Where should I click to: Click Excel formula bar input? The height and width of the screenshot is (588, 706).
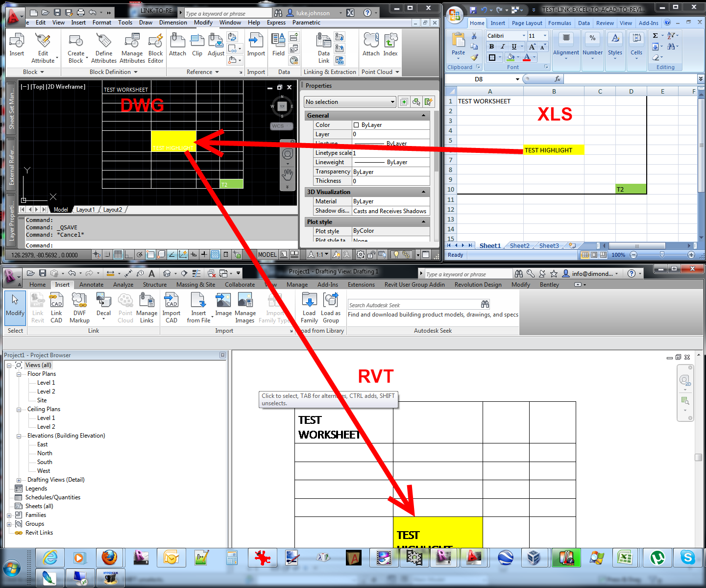[x=630, y=79]
